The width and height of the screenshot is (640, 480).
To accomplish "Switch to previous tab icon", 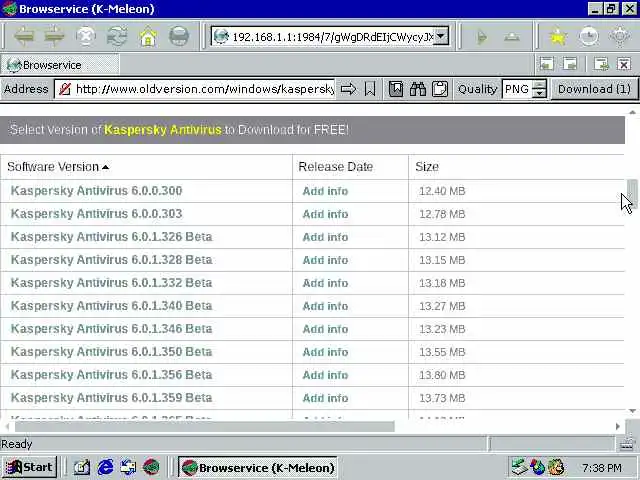I will pos(547,64).
